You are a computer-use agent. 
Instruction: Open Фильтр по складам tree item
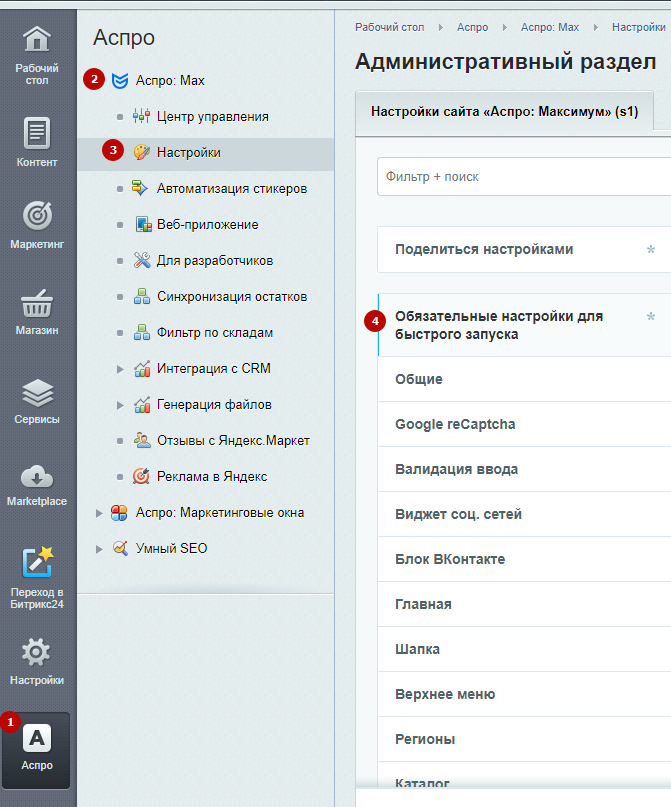coord(215,332)
